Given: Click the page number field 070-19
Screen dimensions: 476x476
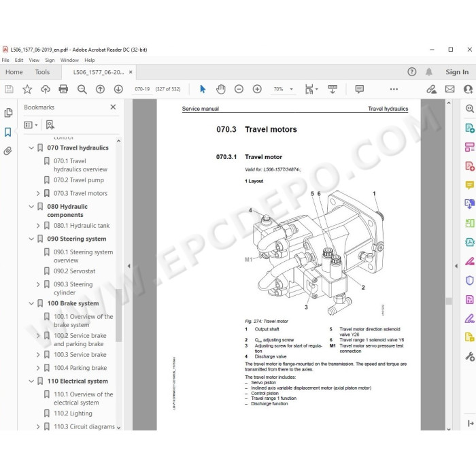Looking at the screenshot, I should [x=142, y=89].
